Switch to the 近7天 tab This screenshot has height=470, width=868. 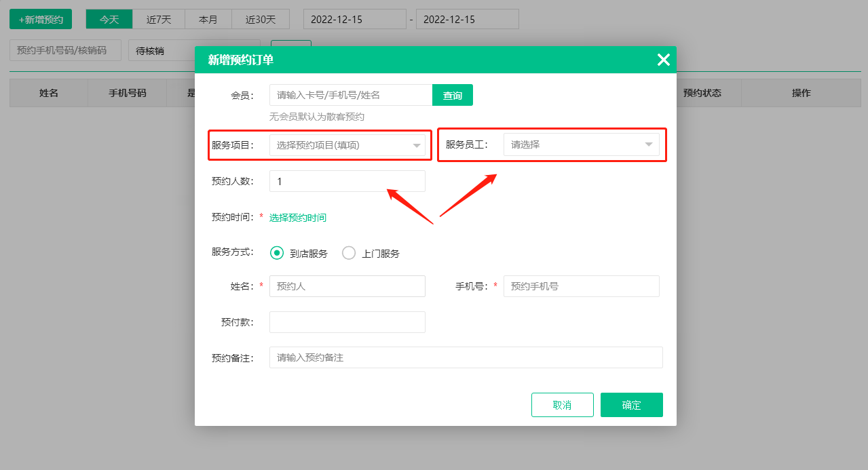pyautogui.click(x=158, y=20)
